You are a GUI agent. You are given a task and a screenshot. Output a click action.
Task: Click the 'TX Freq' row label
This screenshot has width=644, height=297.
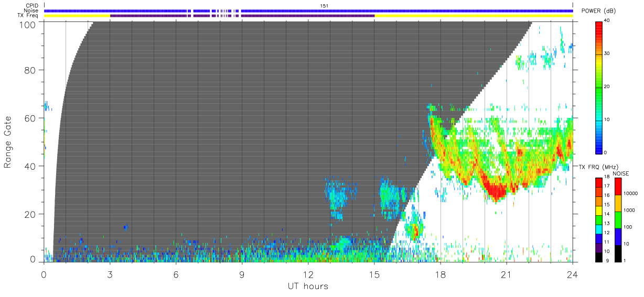(29, 16)
